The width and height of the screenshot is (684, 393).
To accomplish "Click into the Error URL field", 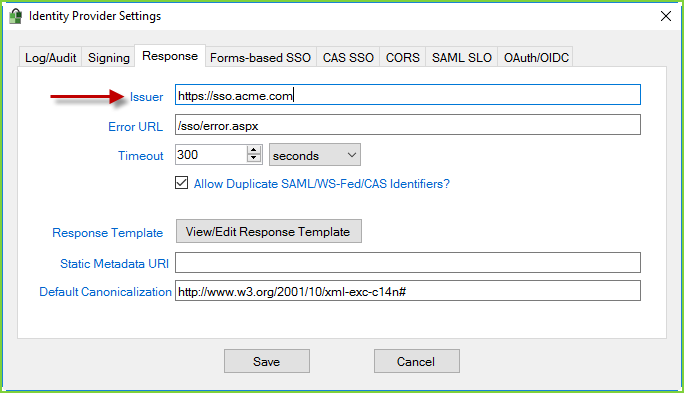I will click(x=408, y=125).
